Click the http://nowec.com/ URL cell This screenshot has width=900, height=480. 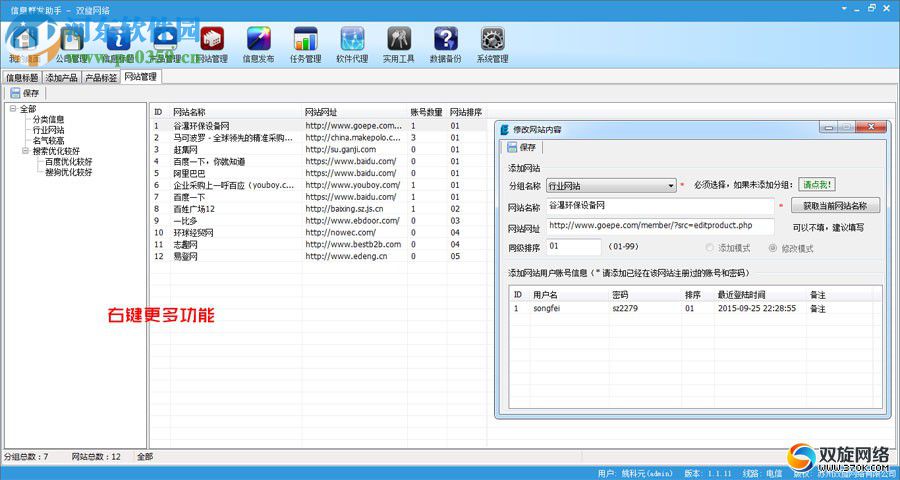tap(340, 233)
